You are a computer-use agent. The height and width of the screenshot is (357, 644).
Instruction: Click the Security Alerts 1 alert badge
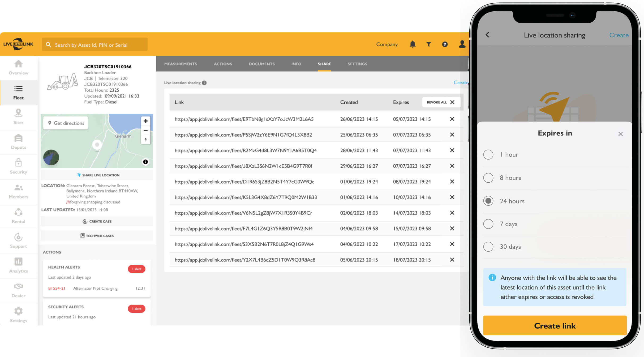pyautogui.click(x=136, y=309)
